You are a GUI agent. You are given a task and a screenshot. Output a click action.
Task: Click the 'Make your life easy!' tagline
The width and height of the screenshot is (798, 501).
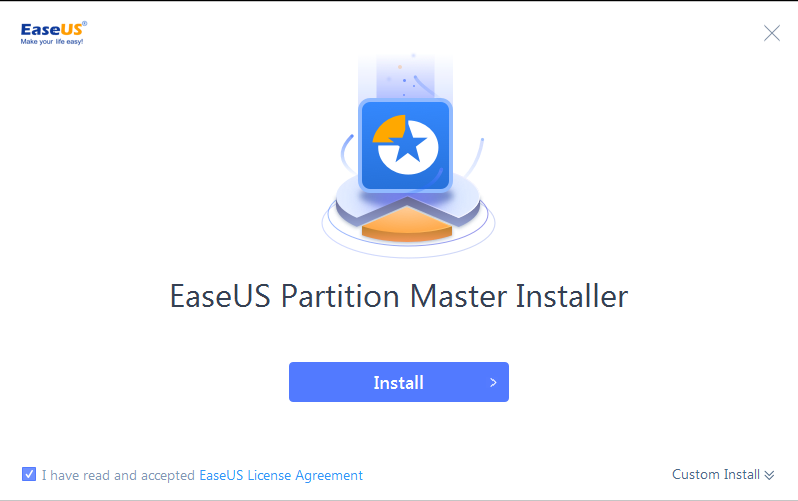[52, 42]
